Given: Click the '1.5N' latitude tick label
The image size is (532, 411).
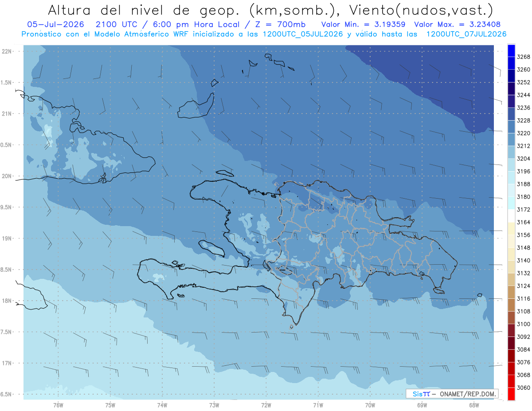Looking at the screenshot, I should (6, 82).
